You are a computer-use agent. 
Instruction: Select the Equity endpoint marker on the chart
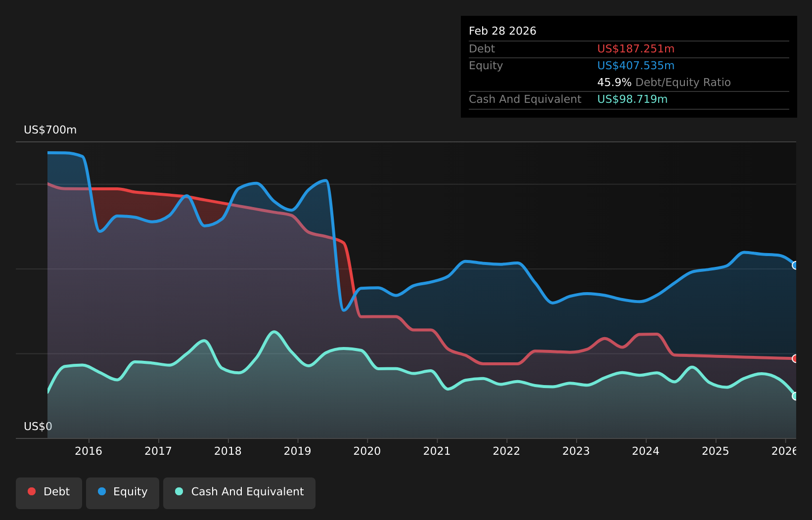(795, 265)
